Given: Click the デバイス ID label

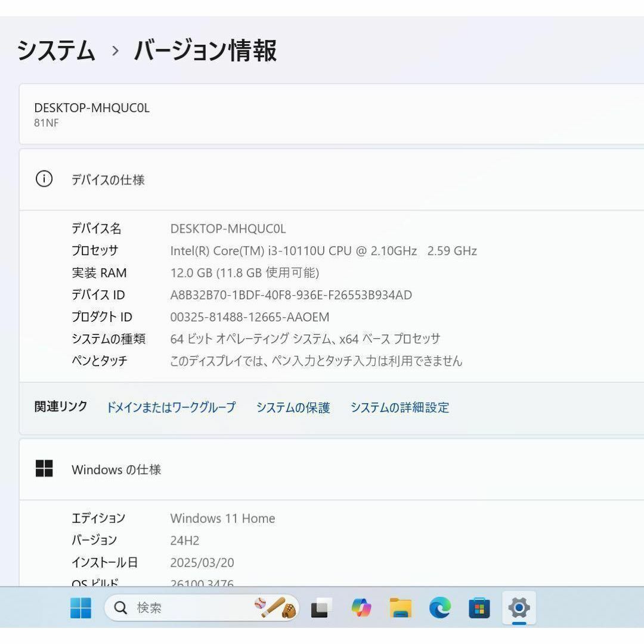Looking at the screenshot, I should [98, 295].
